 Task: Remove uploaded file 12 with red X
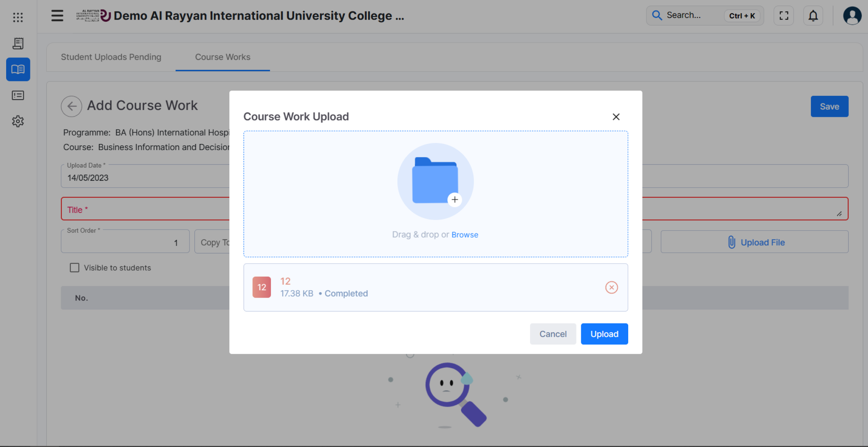(611, 288)
